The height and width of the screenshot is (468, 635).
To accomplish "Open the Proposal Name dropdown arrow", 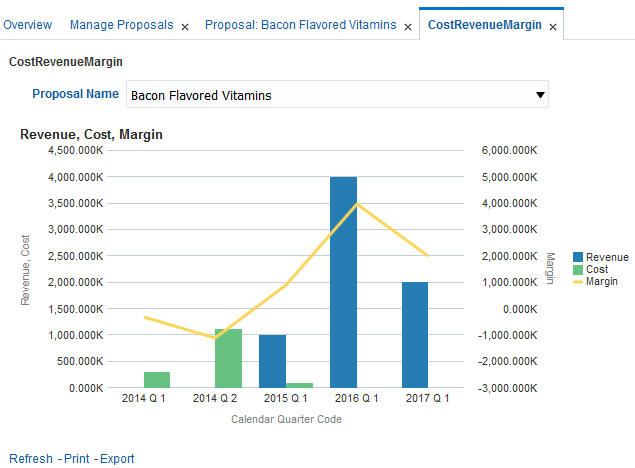I will click(x=540, y=95).
